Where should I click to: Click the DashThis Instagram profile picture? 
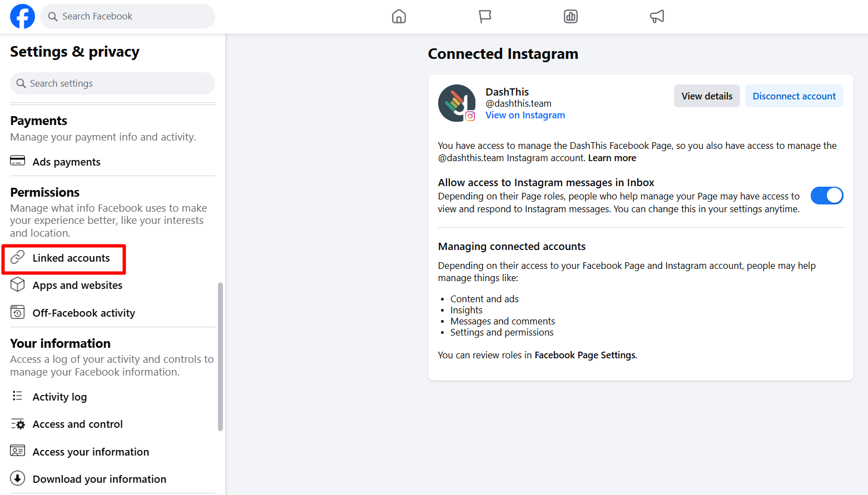(x=457, y=103)
